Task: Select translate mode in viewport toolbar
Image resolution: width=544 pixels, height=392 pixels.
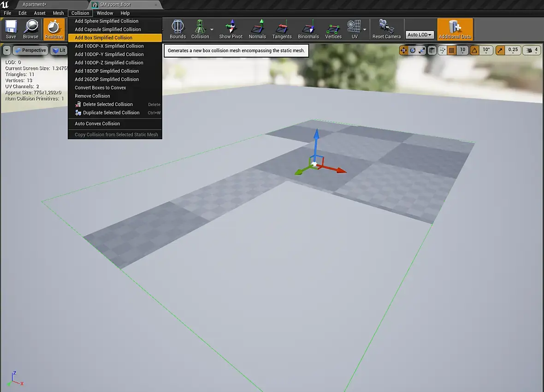Action: (403, 50)
